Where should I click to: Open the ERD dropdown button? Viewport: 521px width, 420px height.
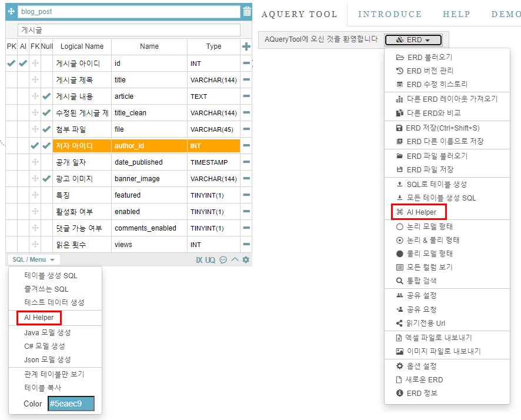(413, 40)
